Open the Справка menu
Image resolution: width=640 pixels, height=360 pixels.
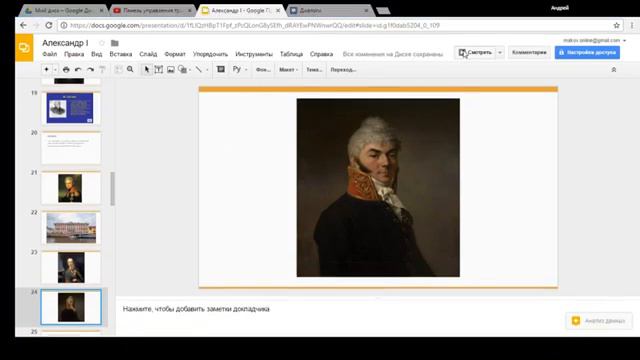coord(322,54)
